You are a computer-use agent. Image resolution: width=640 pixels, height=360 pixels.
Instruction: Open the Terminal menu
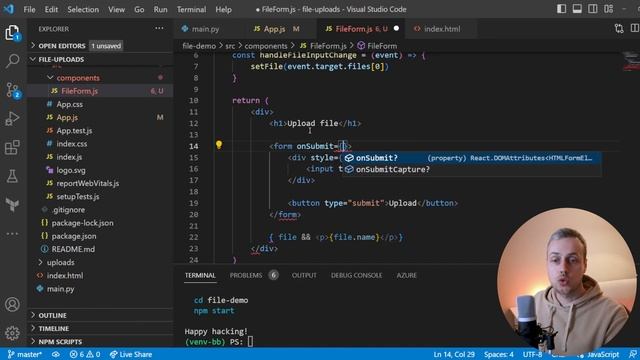pyautogui.click(x=191, y=9)
